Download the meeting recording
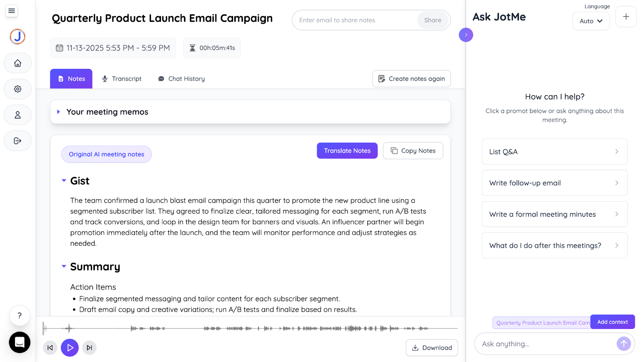 point(431,348)
